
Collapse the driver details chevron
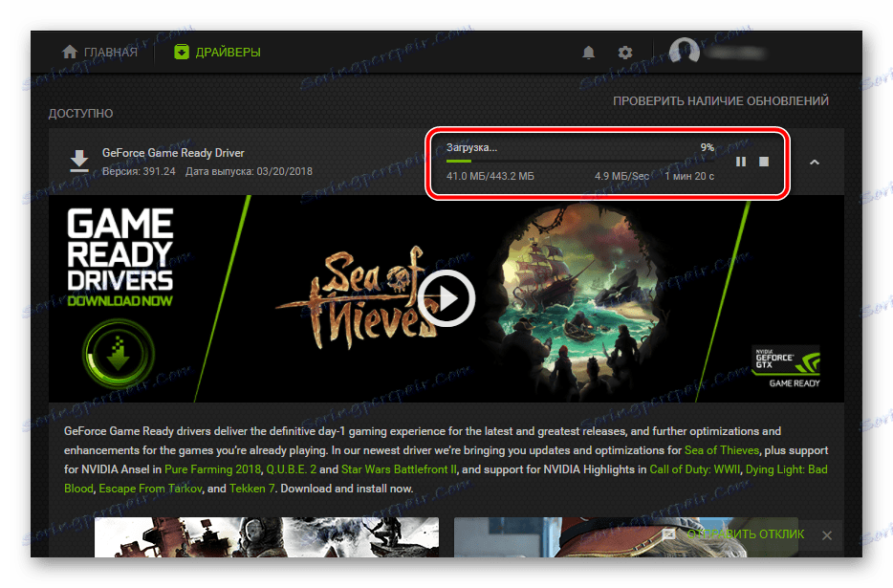pyautogui.click(x=815, y=163)
